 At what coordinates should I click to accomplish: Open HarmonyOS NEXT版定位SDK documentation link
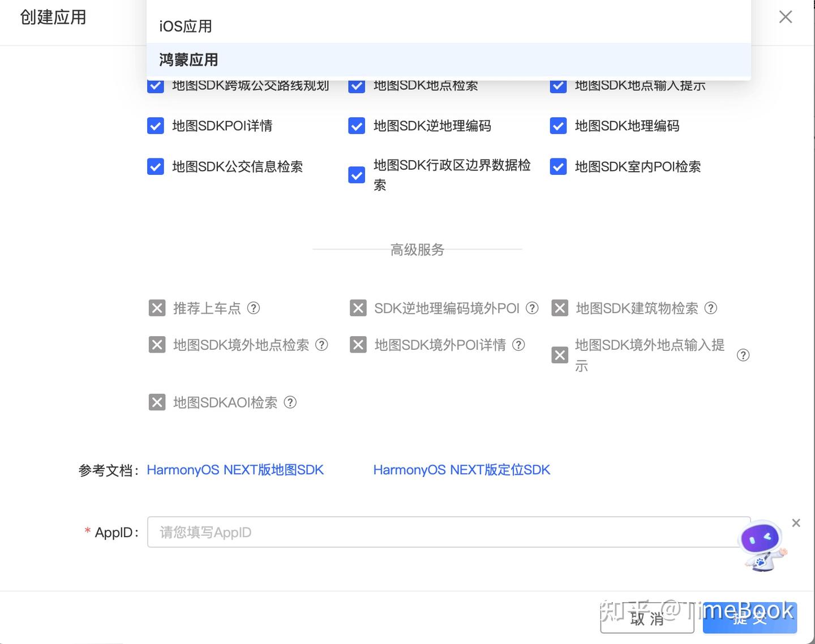[x=461, y=470]
